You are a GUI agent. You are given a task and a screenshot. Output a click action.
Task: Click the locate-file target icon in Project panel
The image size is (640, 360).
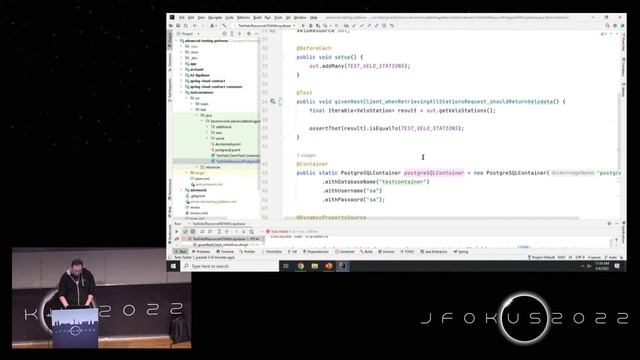(x=224, y=33)
